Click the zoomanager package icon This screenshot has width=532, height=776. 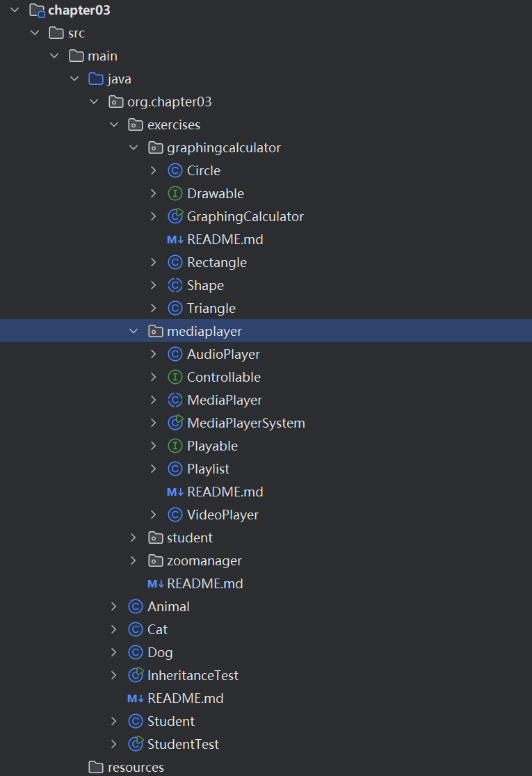pos(155,560)
